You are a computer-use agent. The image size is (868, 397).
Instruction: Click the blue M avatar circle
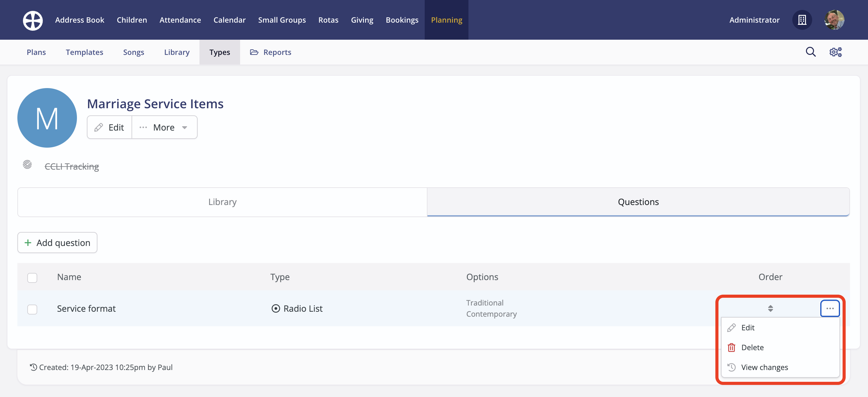coord(47,118)
